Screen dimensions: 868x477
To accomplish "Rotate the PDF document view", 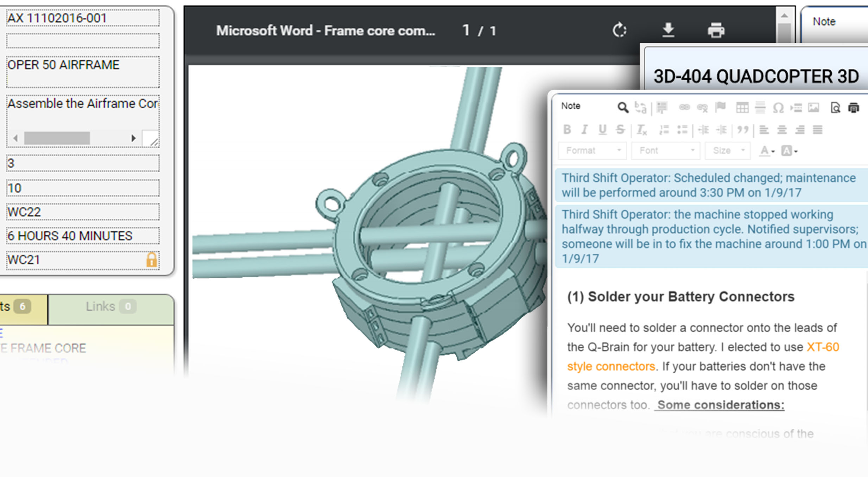I will [x=619, y=30].
